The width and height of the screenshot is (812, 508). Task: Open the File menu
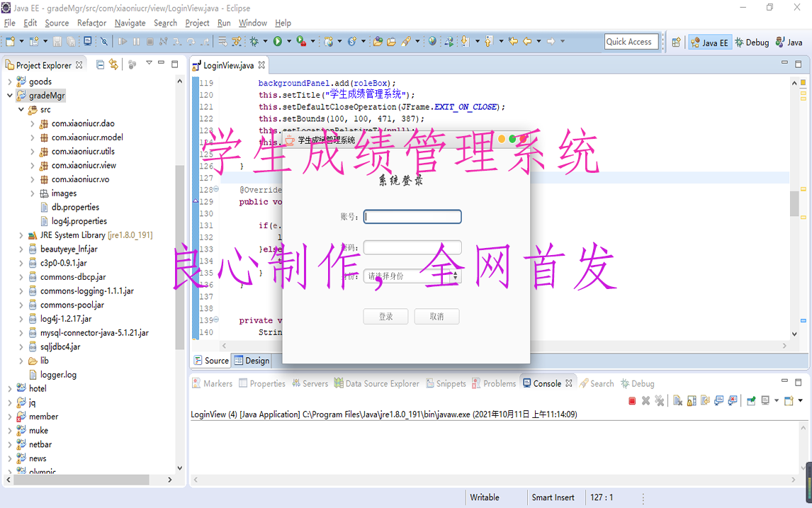coord(10,23)
